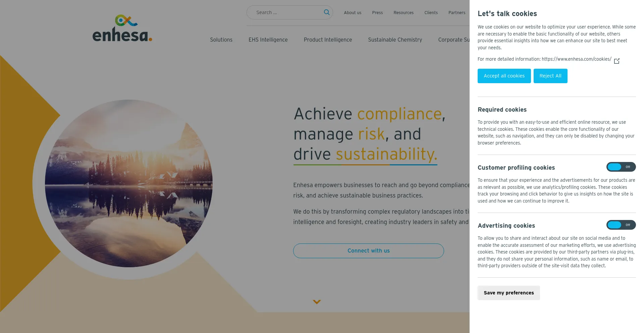Click the search magnifier icon
644x333 pixels.
pos(326,12)
